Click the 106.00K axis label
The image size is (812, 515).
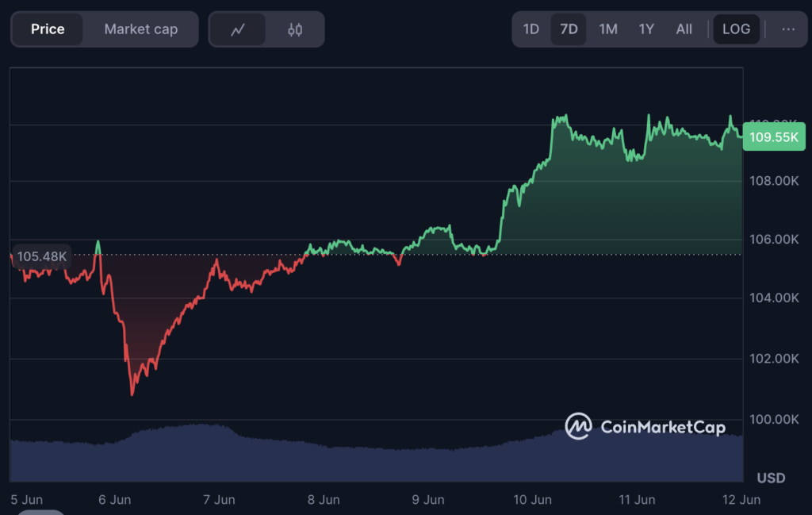774,240
